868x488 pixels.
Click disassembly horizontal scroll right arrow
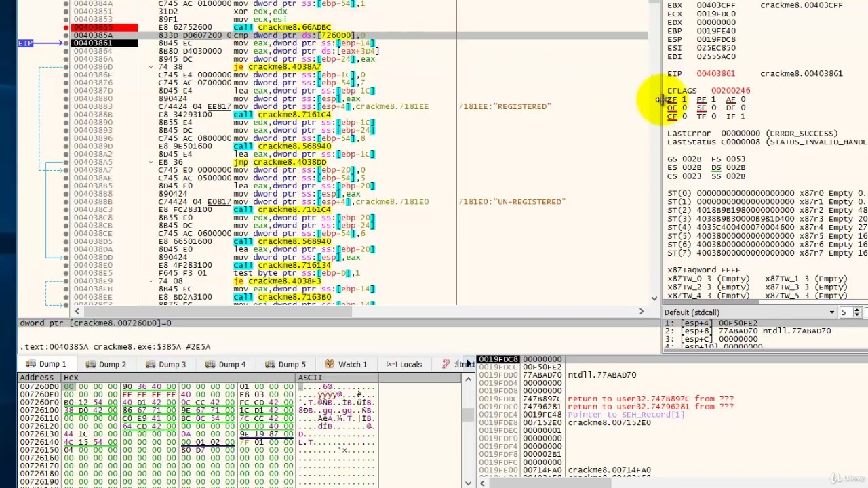(x=642, y=312)
